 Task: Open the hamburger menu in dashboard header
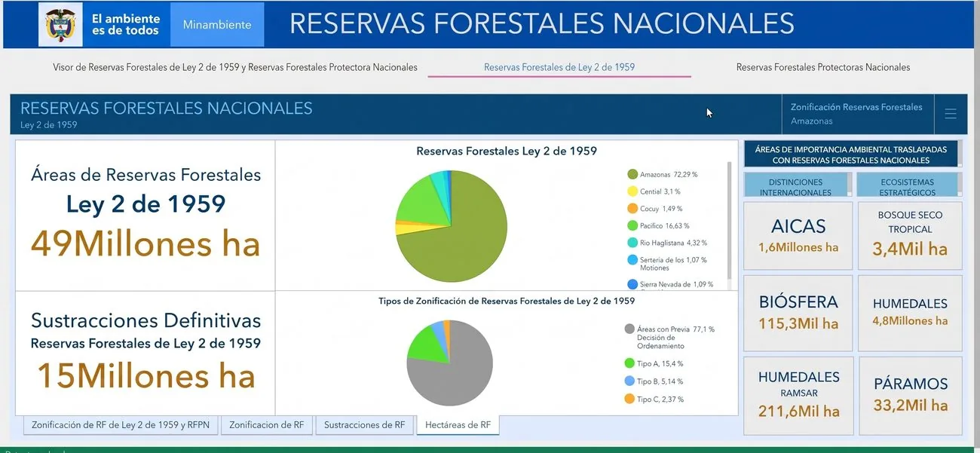951,114
